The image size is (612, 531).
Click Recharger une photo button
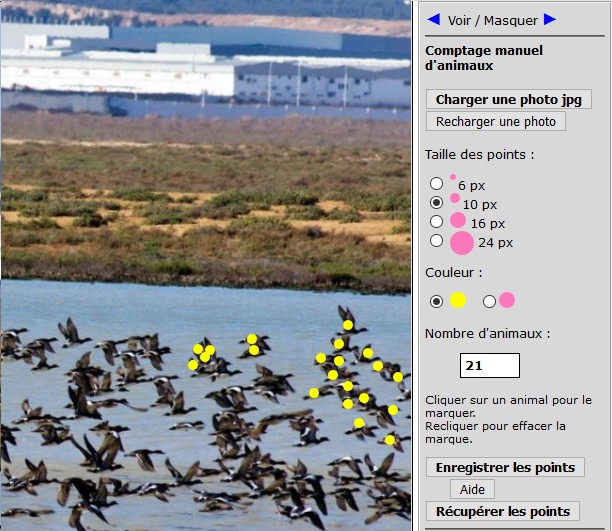[496, 121]
